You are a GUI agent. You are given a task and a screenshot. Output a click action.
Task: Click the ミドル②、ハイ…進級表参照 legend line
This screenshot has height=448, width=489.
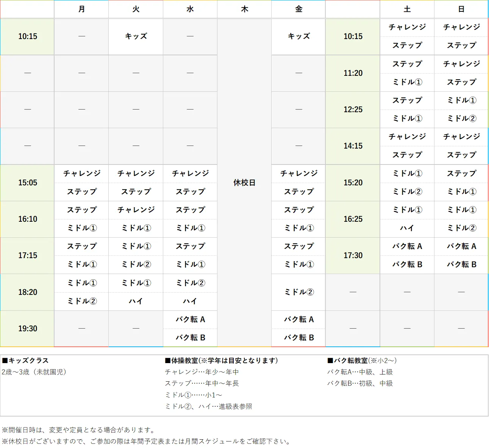pyautogui.click(x=208, y=406)
